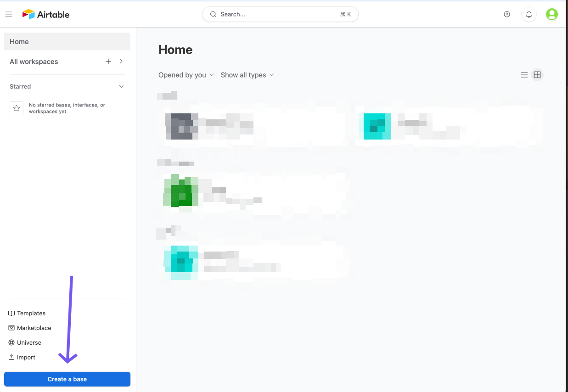The image size is (568, 392).
Task: Open the help question mark icon
Action: click(507, 14)
